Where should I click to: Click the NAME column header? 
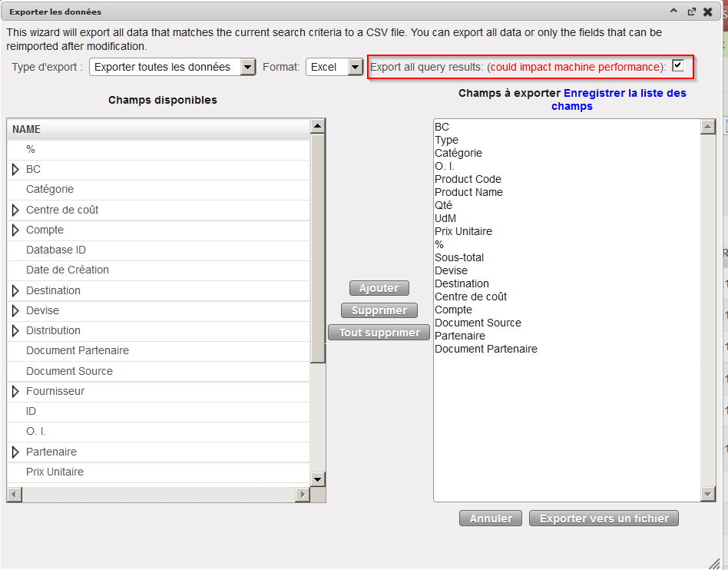pos(158,129)
